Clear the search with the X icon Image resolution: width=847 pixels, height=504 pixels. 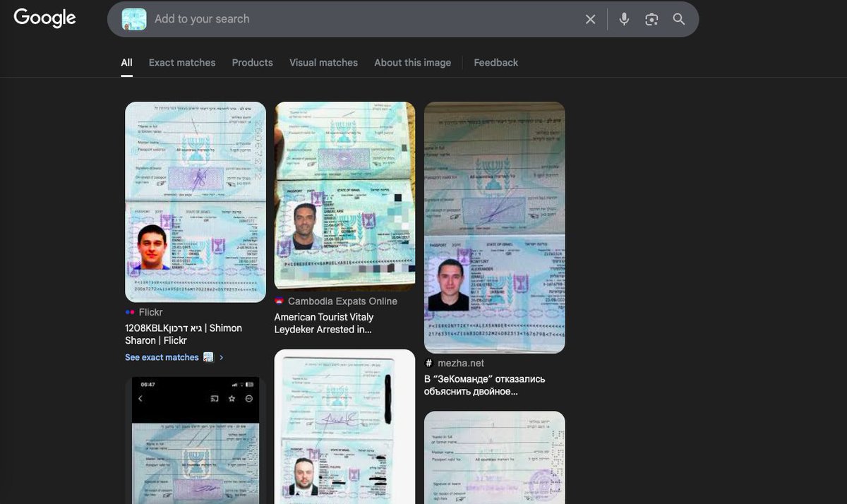click(x=591, y=19)
